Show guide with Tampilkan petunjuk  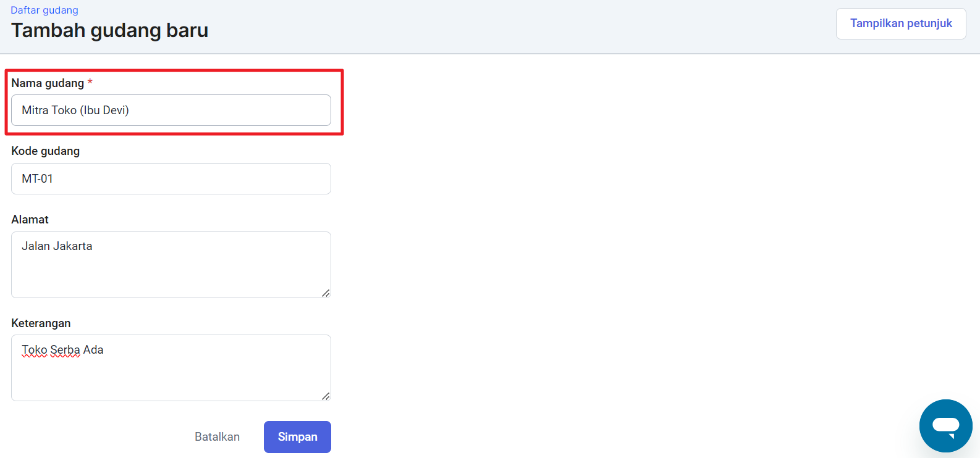click(x=901, y=23)
